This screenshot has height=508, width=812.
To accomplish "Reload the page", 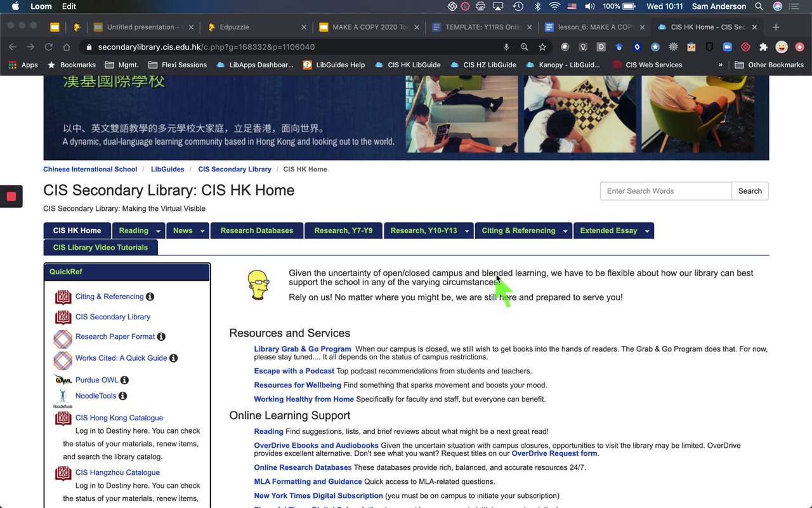I will [x=48, y=47].
